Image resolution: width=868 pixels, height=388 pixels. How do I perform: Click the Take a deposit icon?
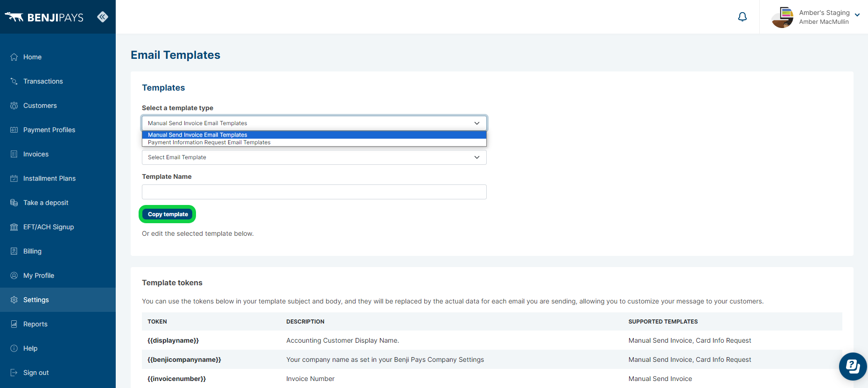tap(14, 203)
